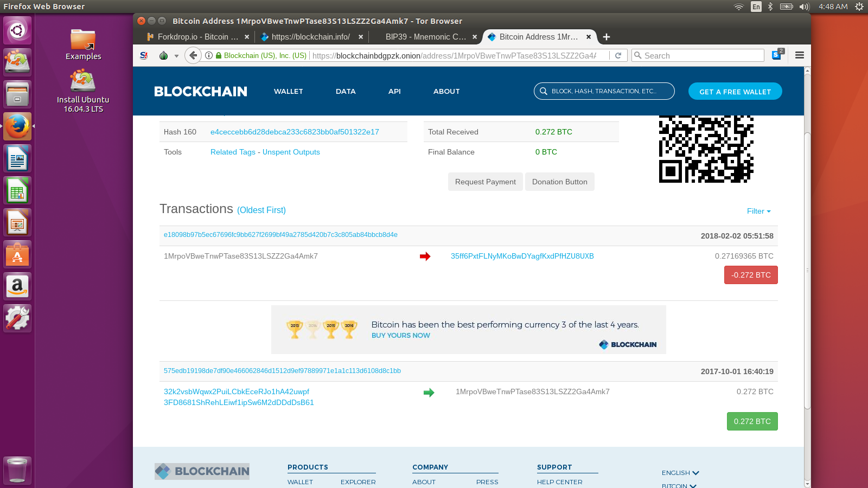868x488 pixels.
Task: Open the Trash in launcher
Action: coord(17,470)
